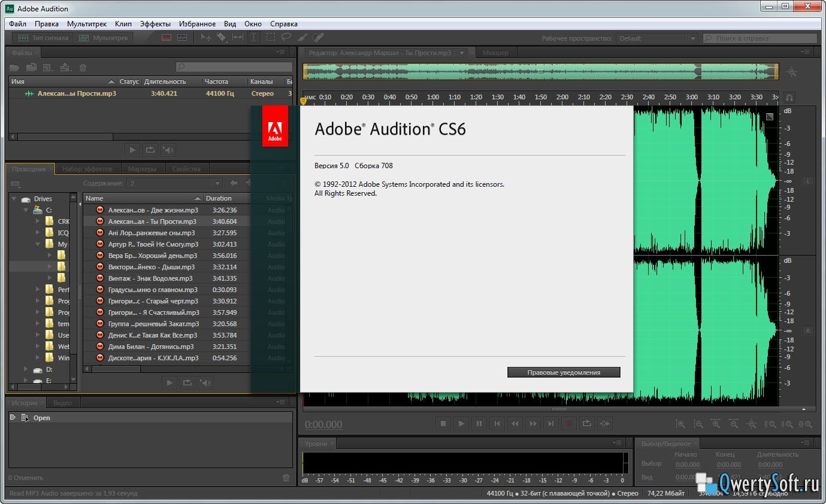Switch to Маркеры tab

pyautogui.click(x=142, y=169)
